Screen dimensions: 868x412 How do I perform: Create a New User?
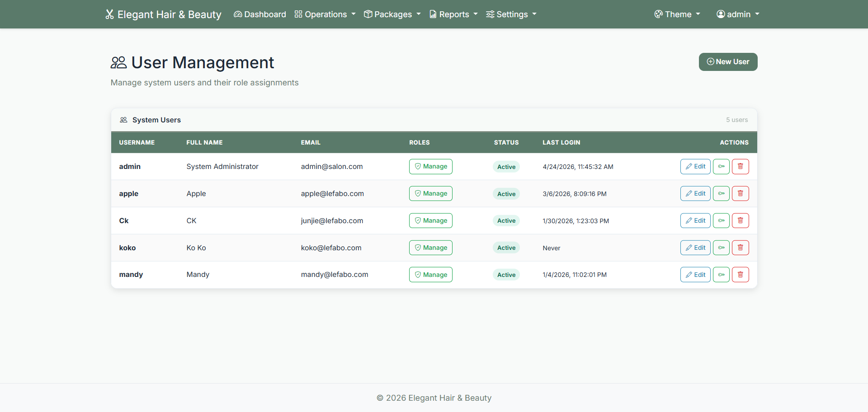728,62
